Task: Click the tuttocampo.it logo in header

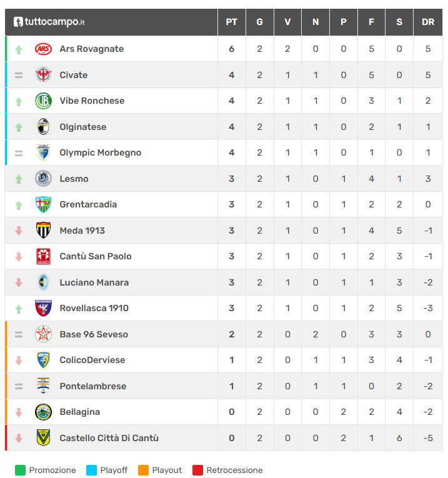Action: click(49, 22)
